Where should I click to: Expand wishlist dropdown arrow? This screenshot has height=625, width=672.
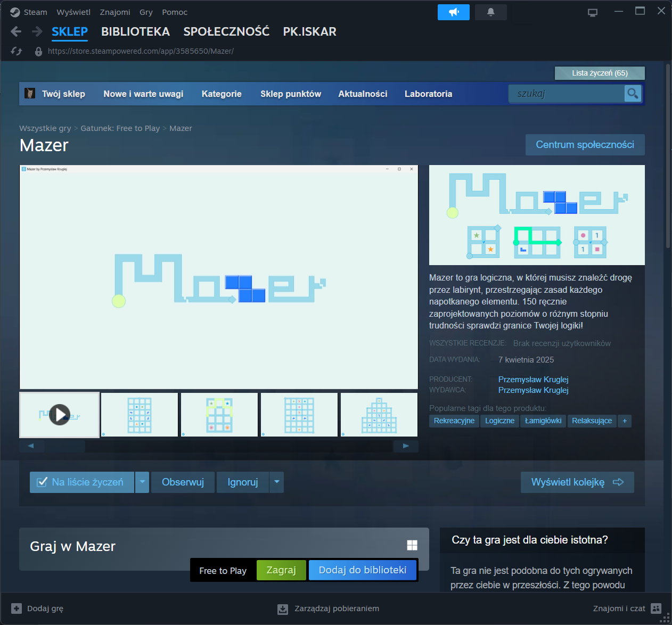coord(142,482)
